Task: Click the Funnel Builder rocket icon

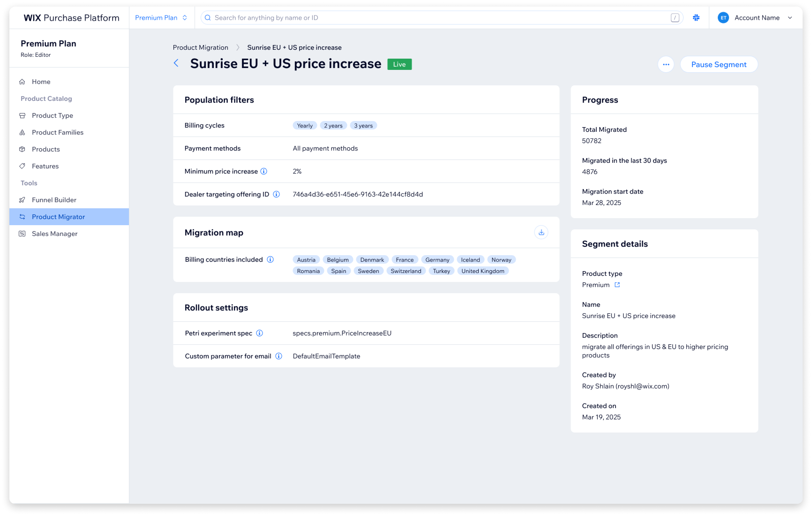Action: [22, 200]
